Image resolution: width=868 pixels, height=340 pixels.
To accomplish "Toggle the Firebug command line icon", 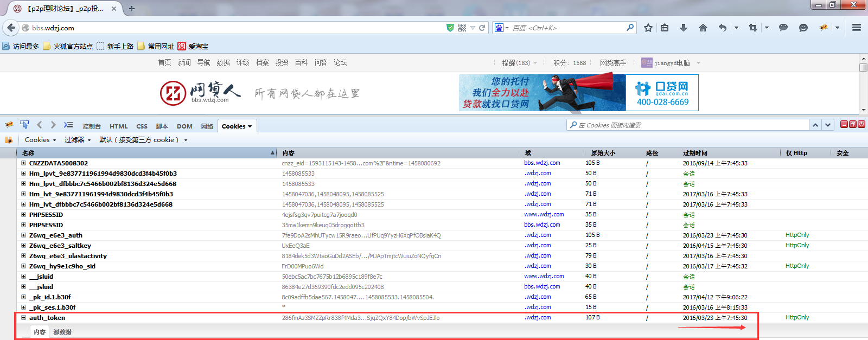I will click(68, 125).
